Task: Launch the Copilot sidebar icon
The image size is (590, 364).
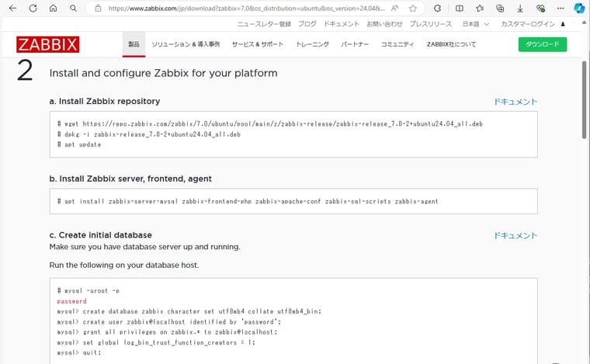Action: pos(579,9)
